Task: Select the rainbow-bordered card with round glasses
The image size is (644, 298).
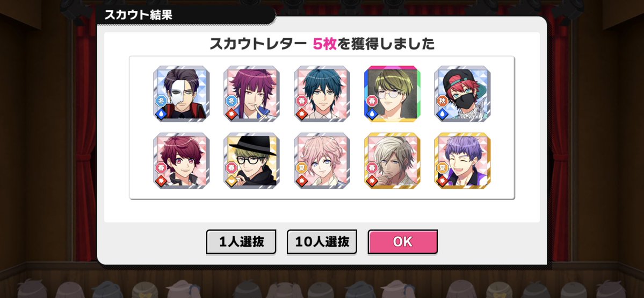Action: click(x=392, y=94)
